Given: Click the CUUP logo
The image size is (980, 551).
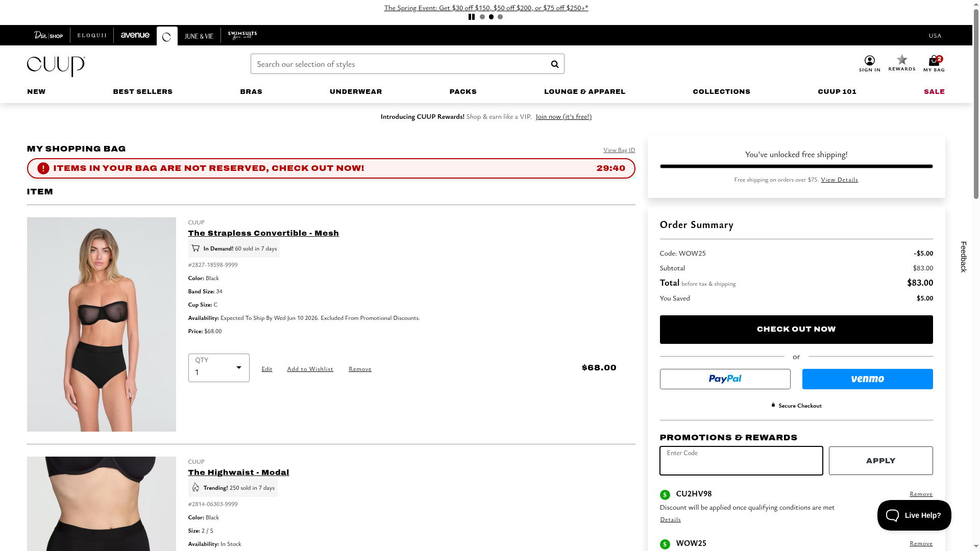Looking at the screenshot, I should coord(56,66).
